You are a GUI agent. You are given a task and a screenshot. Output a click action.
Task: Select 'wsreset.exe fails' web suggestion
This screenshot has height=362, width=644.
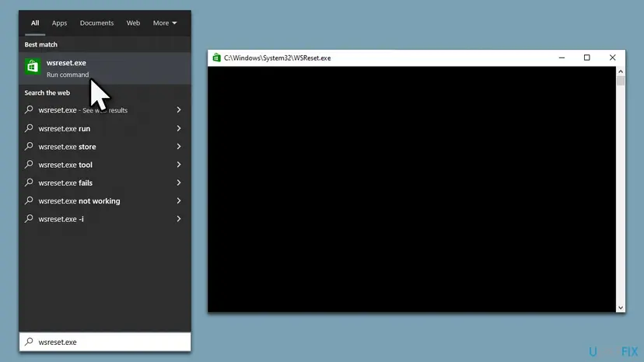point(105,183)
